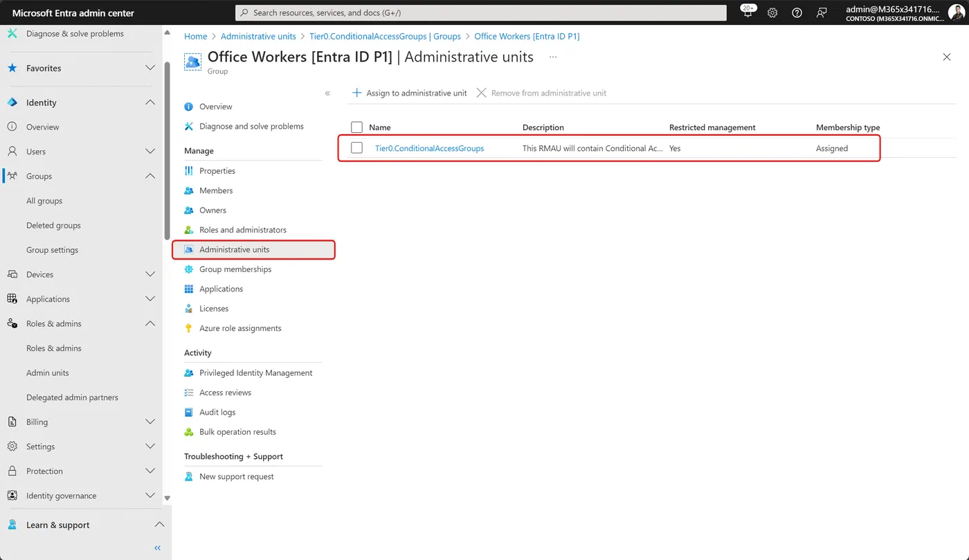Viewport: 969px width, 560px height.
Task: Expand the Users section chevron
Action: [150, 152]
